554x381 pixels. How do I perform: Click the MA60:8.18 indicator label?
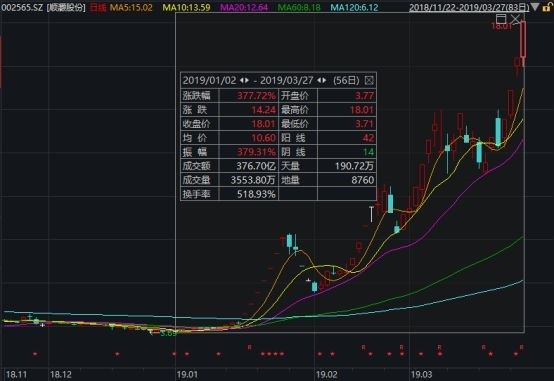pos(299,7)
